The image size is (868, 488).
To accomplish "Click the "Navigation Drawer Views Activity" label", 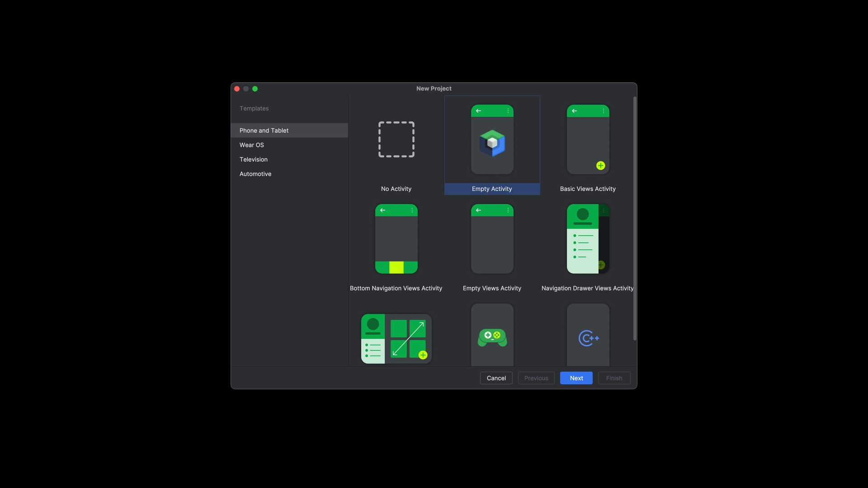I will 587,288.
